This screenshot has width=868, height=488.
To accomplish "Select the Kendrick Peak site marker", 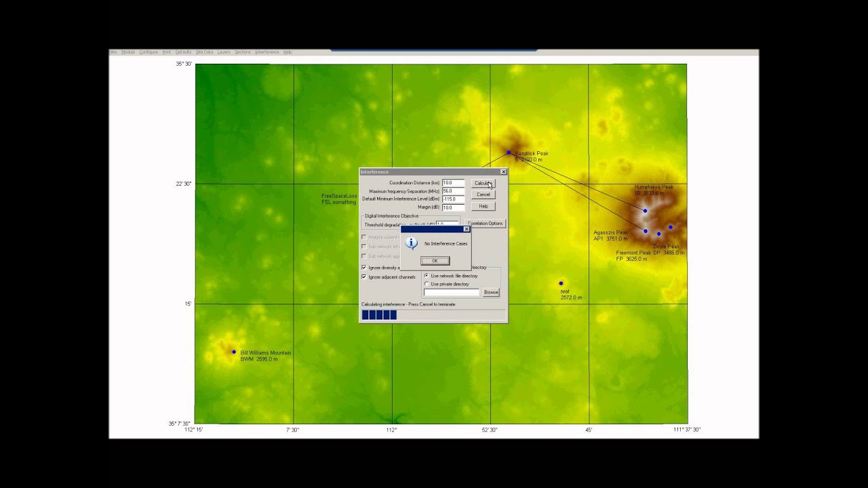I will tap(509, 152).
